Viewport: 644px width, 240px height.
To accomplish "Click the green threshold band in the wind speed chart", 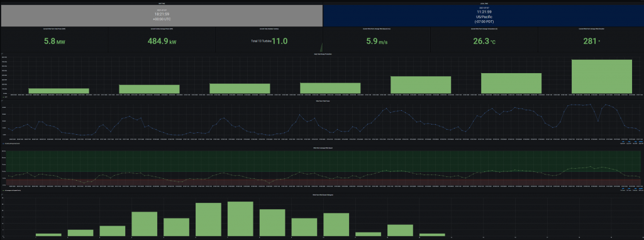I will [x=323, y=161].
